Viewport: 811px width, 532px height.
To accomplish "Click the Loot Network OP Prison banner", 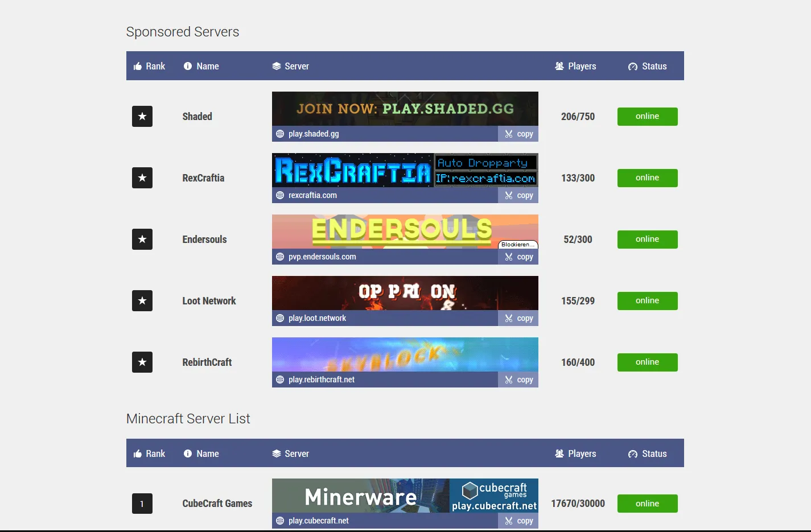I will tap(405, 293).
